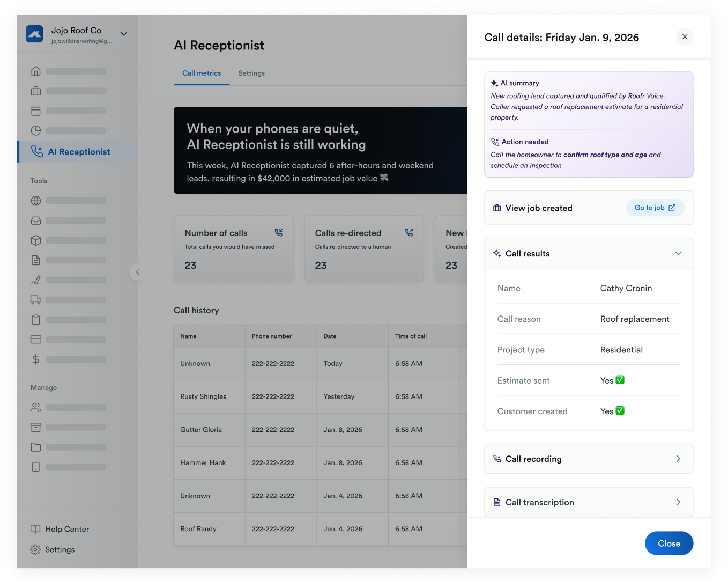This screenshot has height=588, width=728.
Task: Click the home icon in sidebar
Action: coord(36,71)
